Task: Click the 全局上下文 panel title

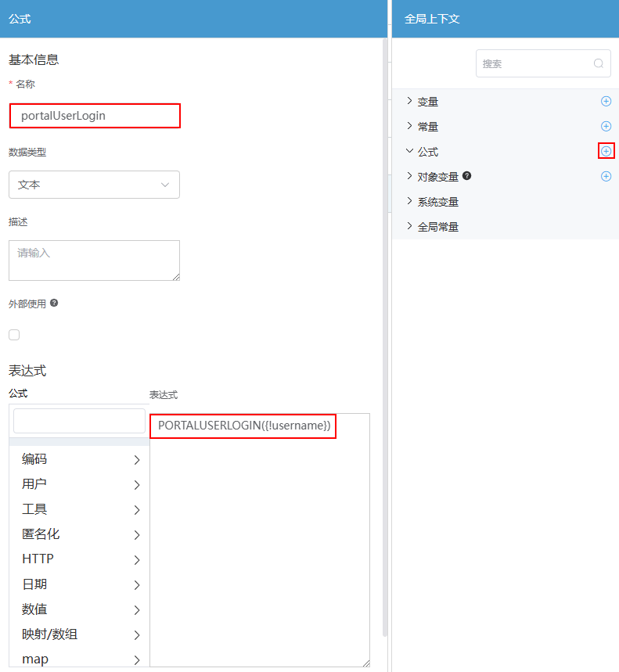Action: 432,19
